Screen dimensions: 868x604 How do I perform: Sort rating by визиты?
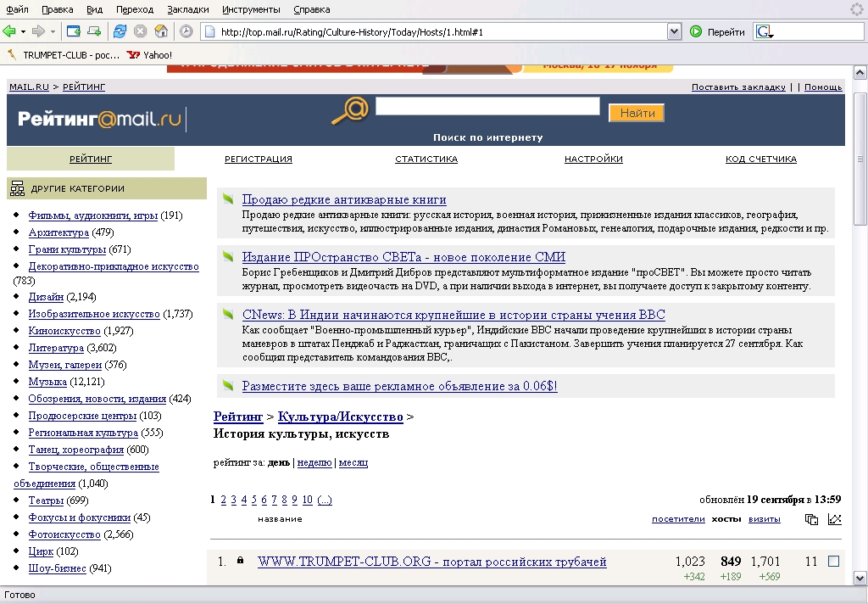tap(765, 519)
